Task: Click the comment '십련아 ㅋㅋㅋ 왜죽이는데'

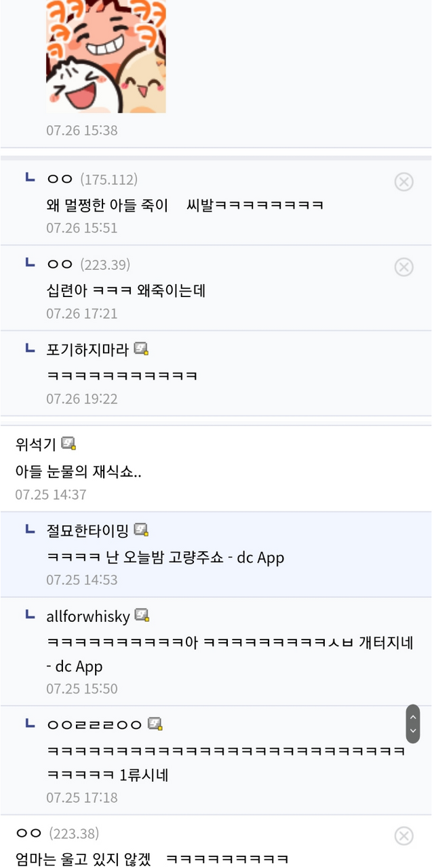Action: pyautogui.click(x=126, y=290)
